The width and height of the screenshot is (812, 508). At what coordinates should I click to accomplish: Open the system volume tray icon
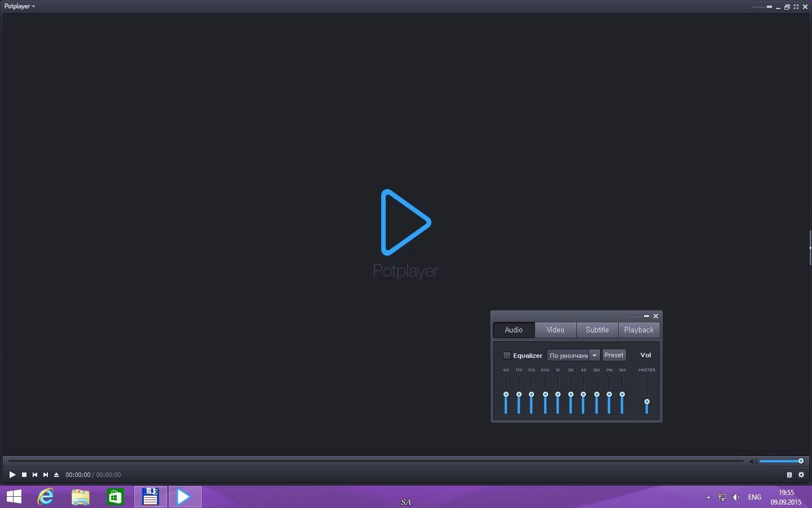736,497
